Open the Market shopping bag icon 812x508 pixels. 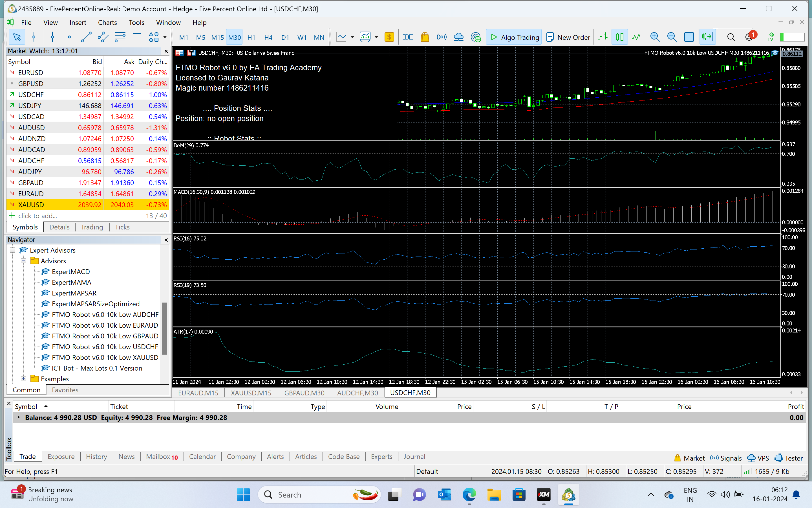point(425,37)
